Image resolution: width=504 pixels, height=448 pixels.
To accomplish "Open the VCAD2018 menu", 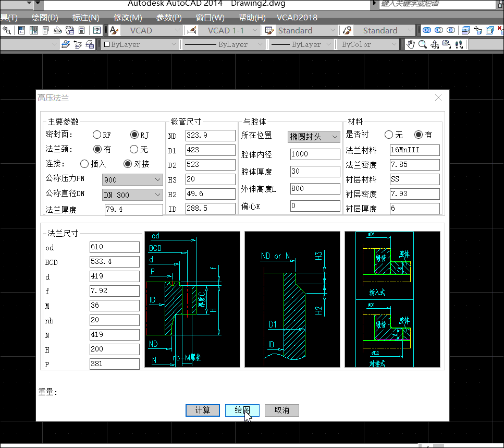I will (x=297, y=17).
